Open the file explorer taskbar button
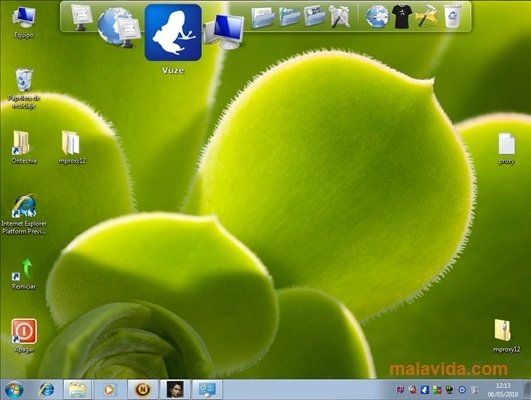The image size is (531, 400). [x=78, y=390]
